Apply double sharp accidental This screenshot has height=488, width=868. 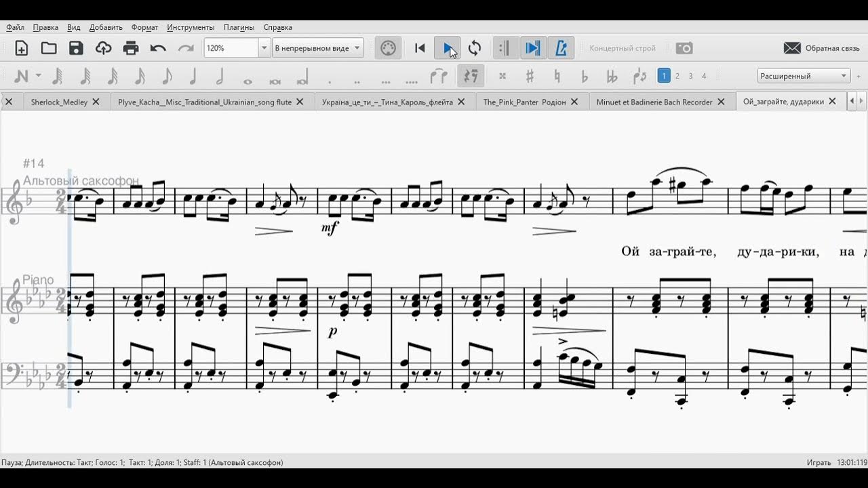(502, 76)
